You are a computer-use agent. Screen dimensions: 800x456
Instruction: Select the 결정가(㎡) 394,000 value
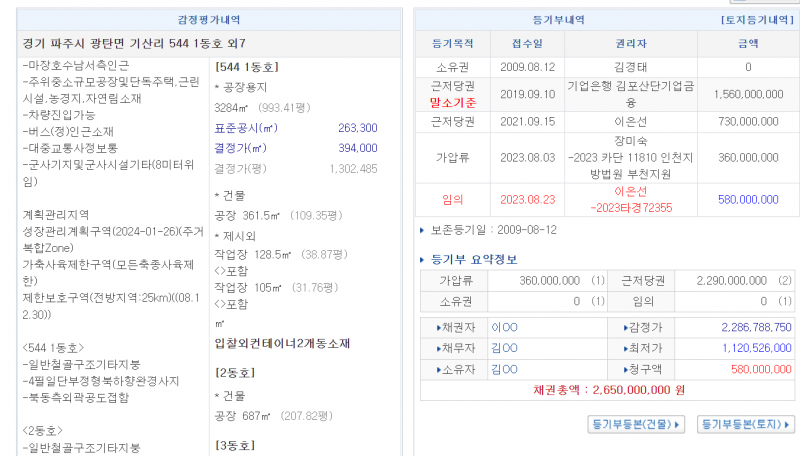click(357, 148)
